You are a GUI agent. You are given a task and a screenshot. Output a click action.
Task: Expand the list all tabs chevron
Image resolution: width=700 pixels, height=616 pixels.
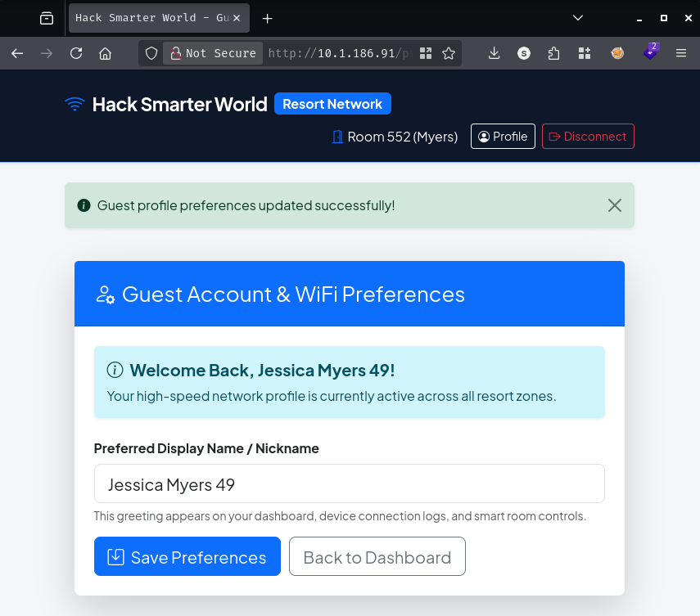tap(578, 18)
